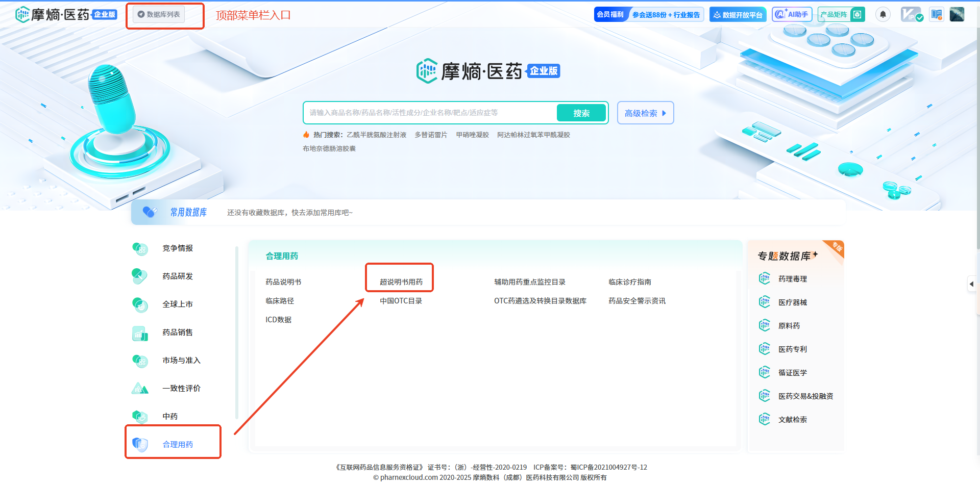Open the 药品说明书 database

click(x=283, y=282)
